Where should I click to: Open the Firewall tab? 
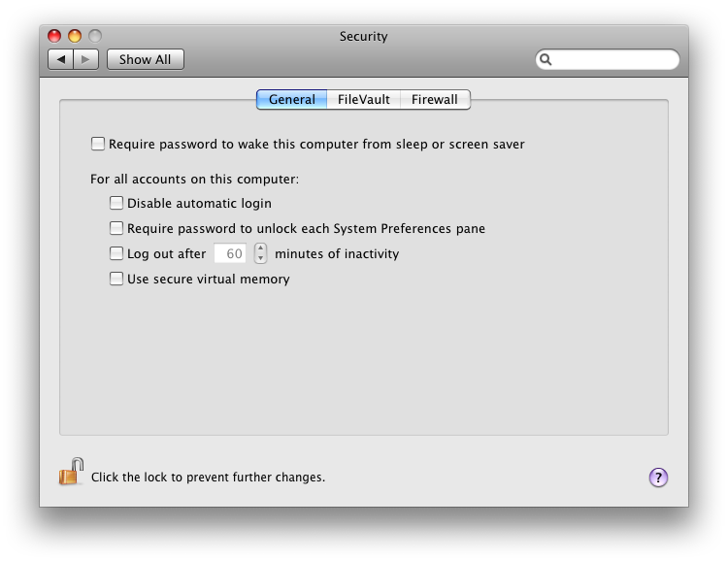(x=434, y=99)
